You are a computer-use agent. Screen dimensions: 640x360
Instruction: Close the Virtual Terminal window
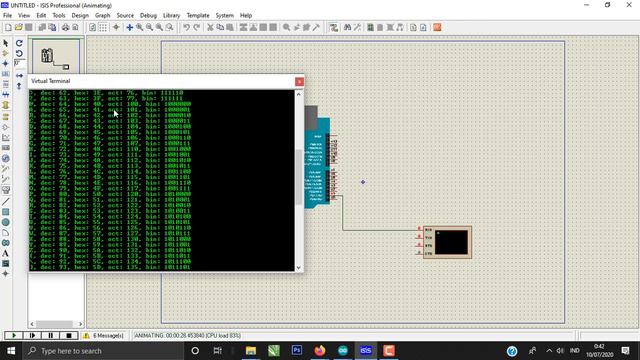click(x=299, y=82)
